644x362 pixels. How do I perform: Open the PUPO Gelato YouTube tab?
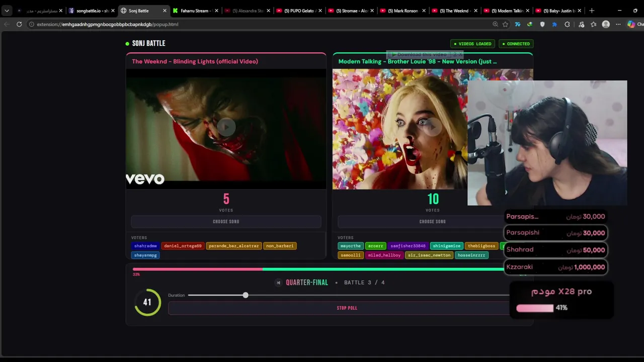(x=299, y=11)
